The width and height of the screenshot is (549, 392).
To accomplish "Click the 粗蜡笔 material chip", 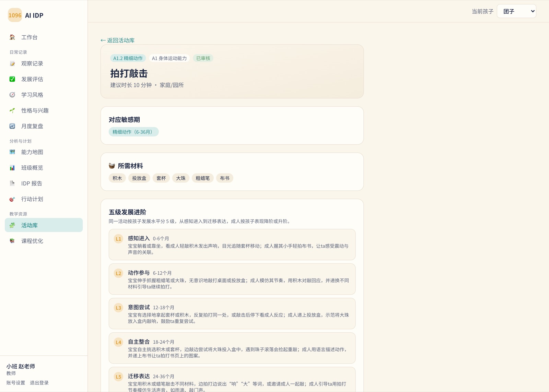I will click(x=203, y=178).
